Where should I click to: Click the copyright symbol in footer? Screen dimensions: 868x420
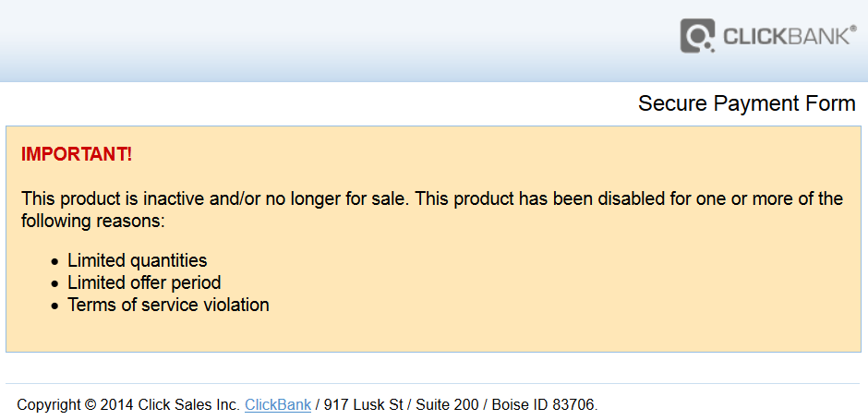[90, 405]
